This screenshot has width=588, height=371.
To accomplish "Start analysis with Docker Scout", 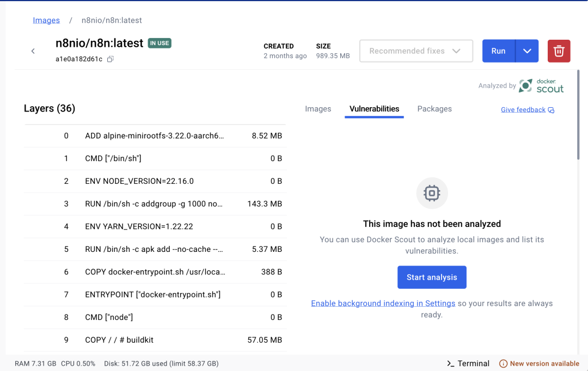I will pyautogui.click(x=432, y=277).
